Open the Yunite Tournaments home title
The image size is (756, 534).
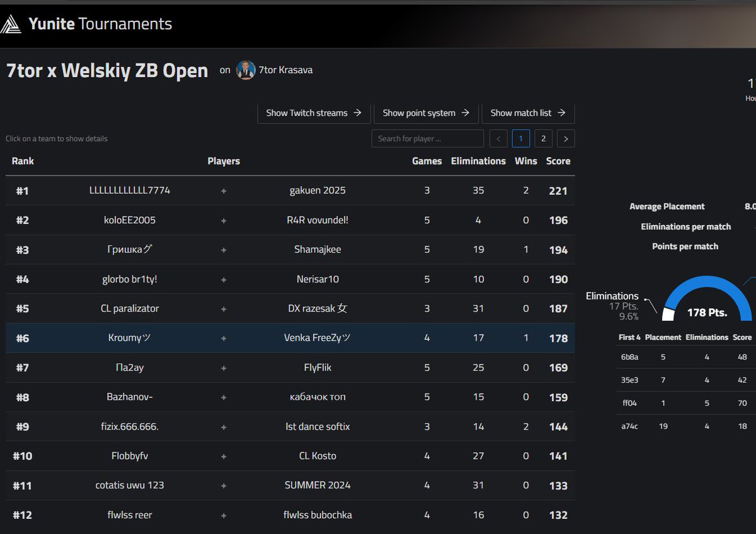(x=100, y=24)
